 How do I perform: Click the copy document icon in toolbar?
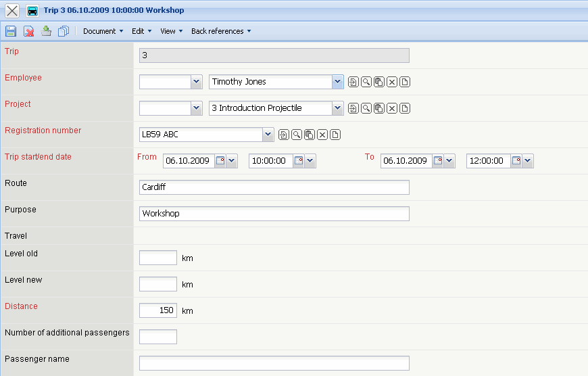64,31
